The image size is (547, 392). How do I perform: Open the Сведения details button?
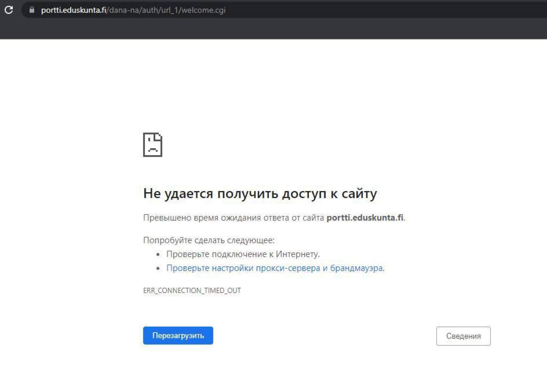click(463, 336)
